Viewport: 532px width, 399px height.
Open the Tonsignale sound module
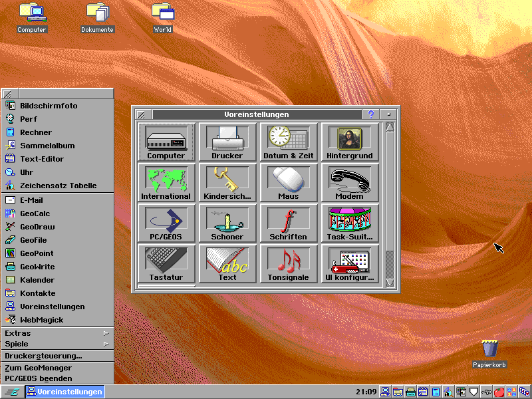pyautogui.click(x=289, y=263)
